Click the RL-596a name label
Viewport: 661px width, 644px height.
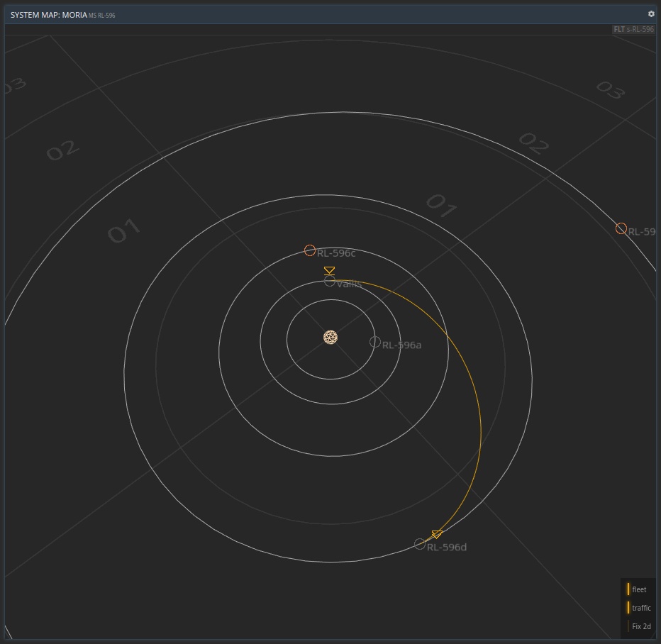401,345
